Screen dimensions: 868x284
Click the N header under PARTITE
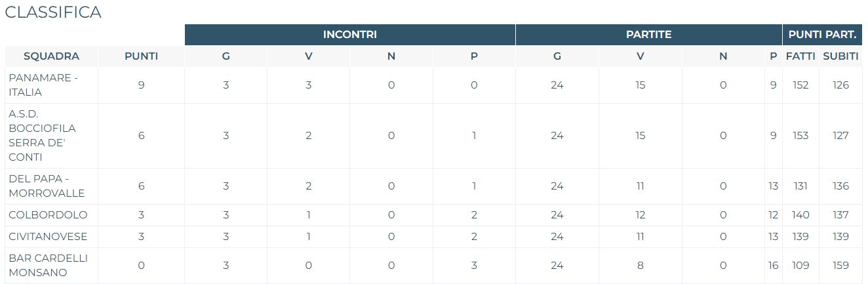point(723,56)
